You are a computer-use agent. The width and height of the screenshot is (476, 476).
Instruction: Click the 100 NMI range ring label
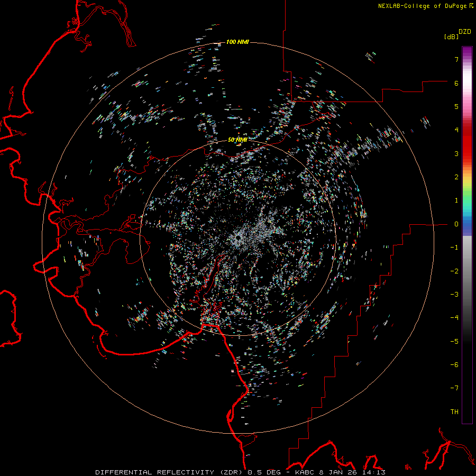click(237, 42)
